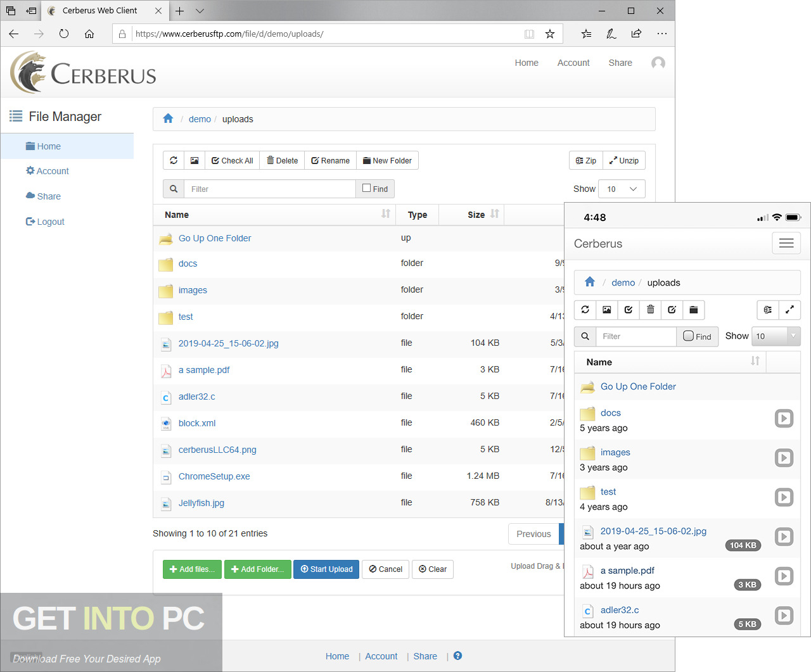The width and height of the screenshot is (811, 672).
Task: Click the arrow button on the mobile docs row
Action: (784, 418)
